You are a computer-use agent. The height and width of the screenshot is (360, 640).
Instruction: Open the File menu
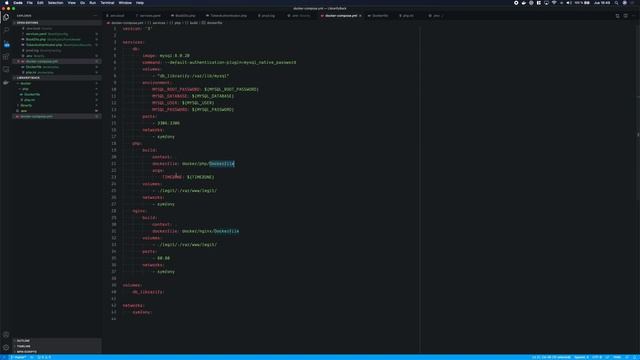(x=29, y=3)
